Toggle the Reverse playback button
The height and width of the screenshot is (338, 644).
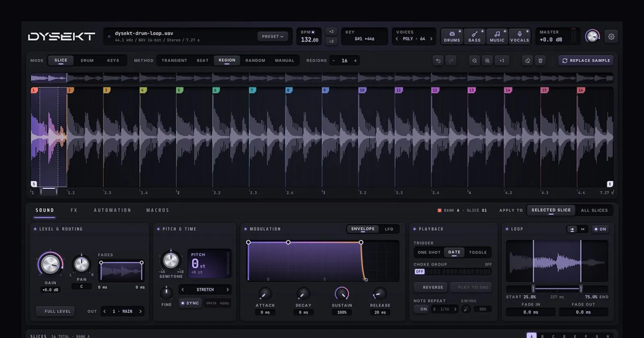pyautogui.click(x=431, y=287)
